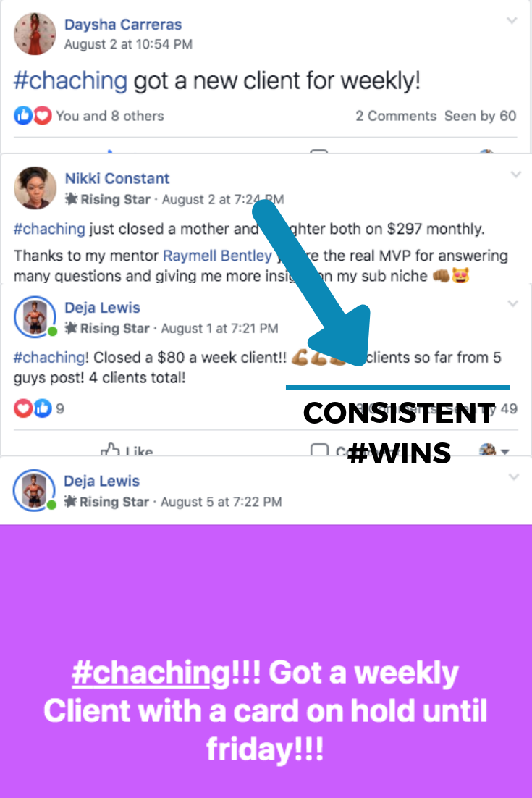
Task: View Seen by 60 list
Action: point(480,116)
